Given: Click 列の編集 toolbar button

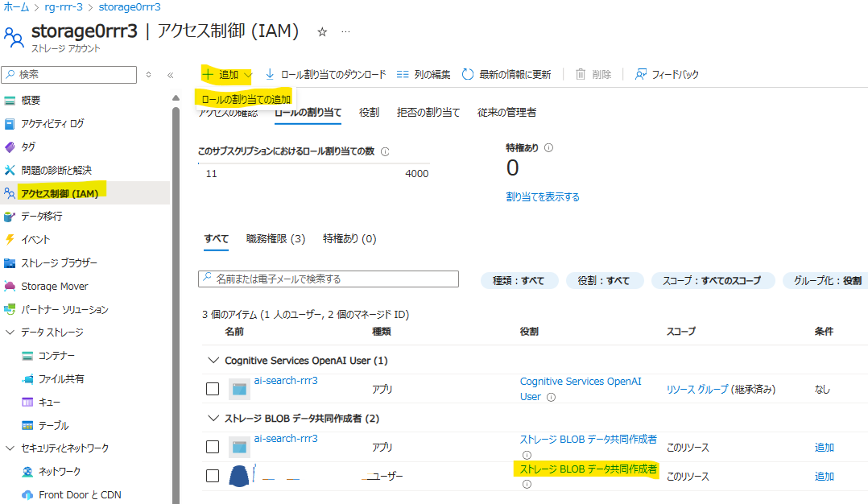Looking at the screenshot, I should point(424,74).
